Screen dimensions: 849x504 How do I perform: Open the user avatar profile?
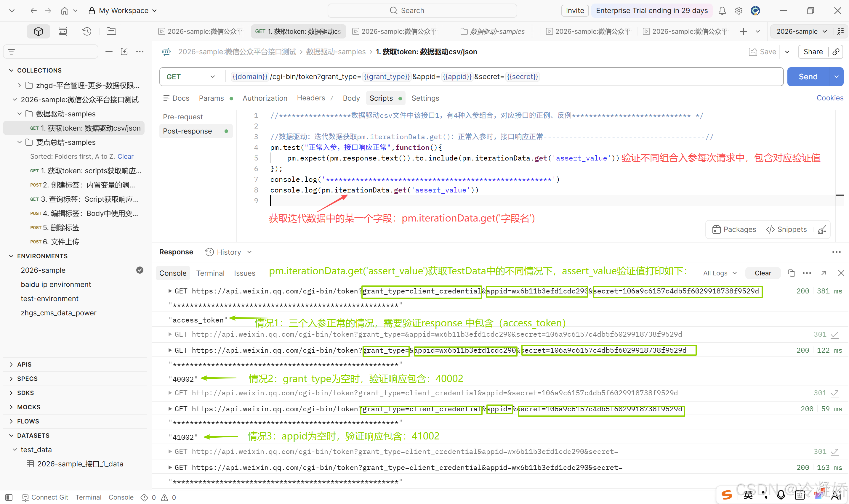click(x=755, y=11)
